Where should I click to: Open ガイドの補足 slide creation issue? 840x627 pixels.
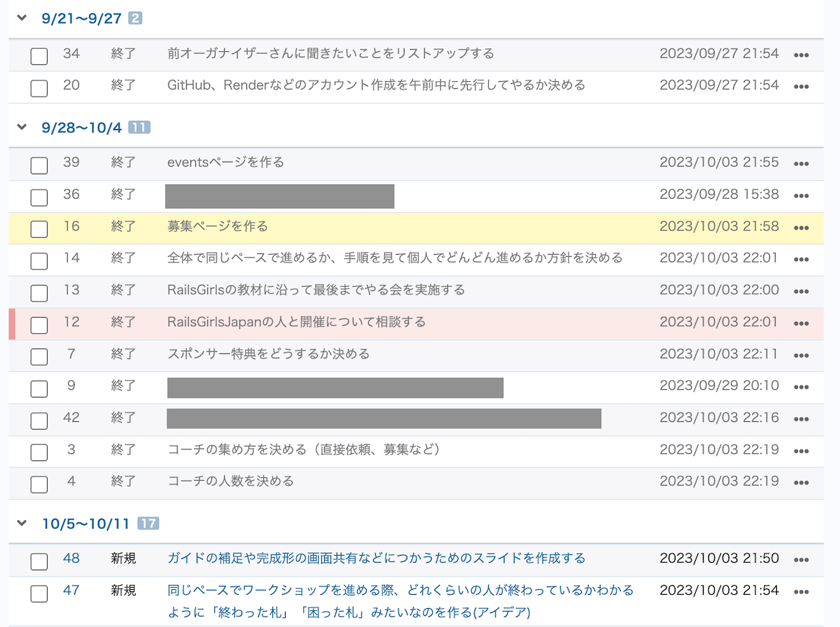[x=376, y=558]
